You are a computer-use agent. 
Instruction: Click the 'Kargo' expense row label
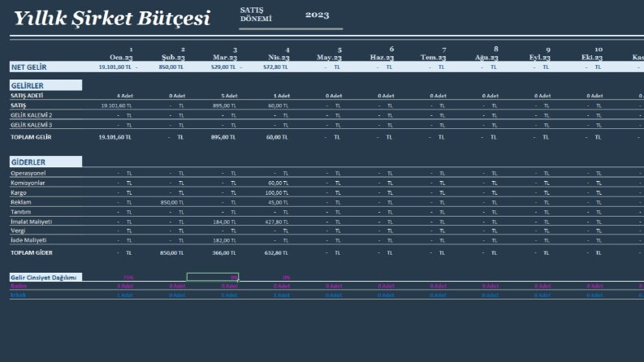19,192
